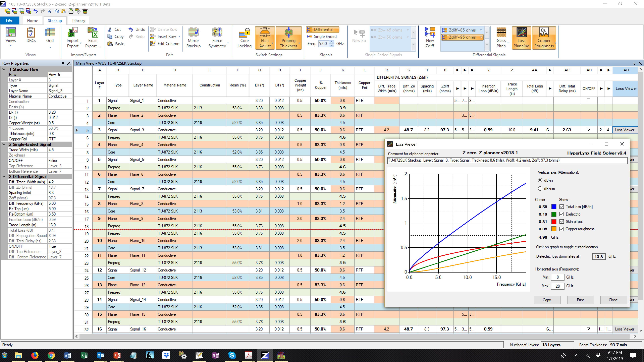Click the Force Symmetry icon
The height and width of the screenshot is (362, 644).
(x=217, y=38)
